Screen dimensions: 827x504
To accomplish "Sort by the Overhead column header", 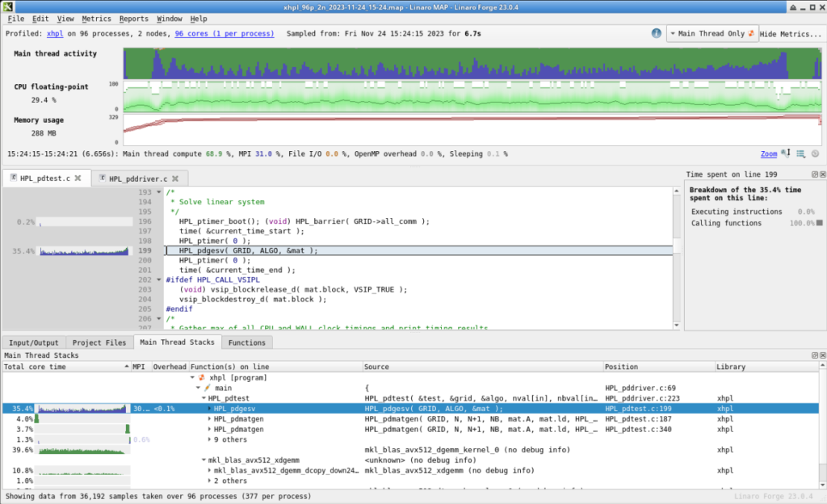I will (170, 367).
